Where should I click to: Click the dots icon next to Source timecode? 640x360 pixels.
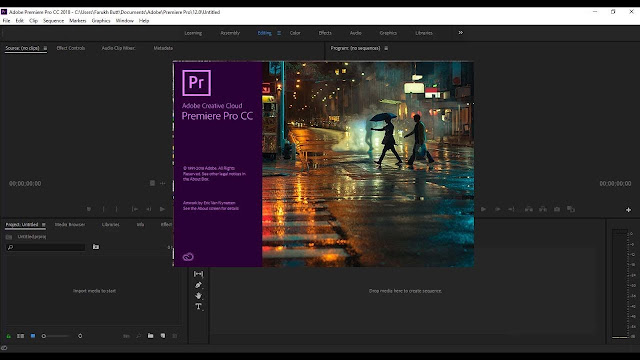163,183
